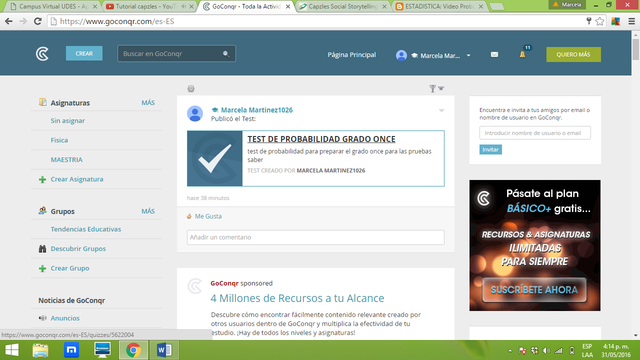Viewport: 640px width, 360px height.
Task: Click Marcela Martinez1026 name link
Action: 257,110
